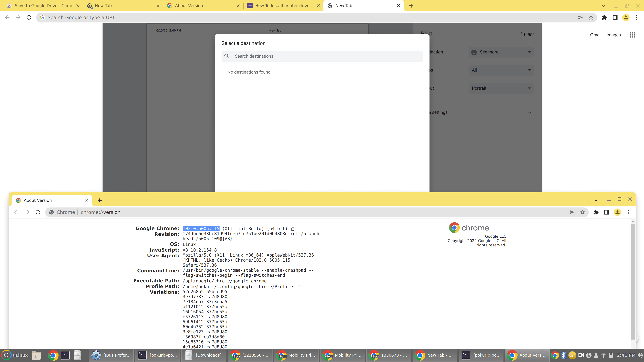This screenshot has height=362, width=644.
Task: Click the search magnifier in Select a destination
Action: [227, 56]
